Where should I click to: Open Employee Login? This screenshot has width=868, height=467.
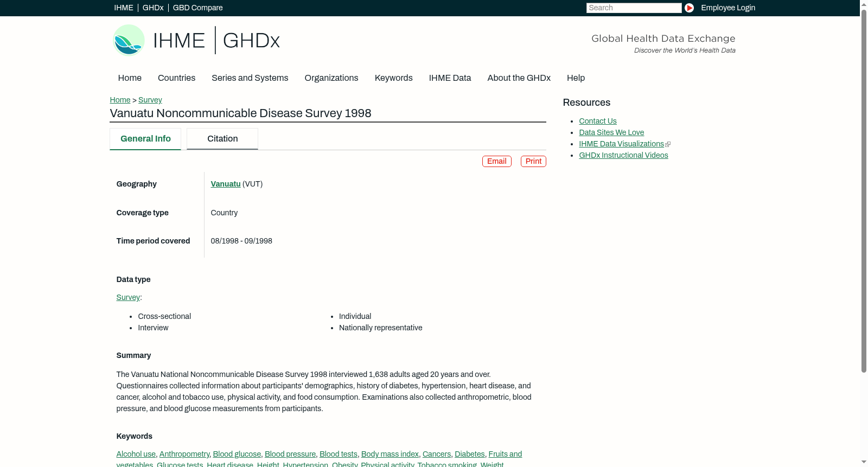pyautogui.click(x=728, y=8)
